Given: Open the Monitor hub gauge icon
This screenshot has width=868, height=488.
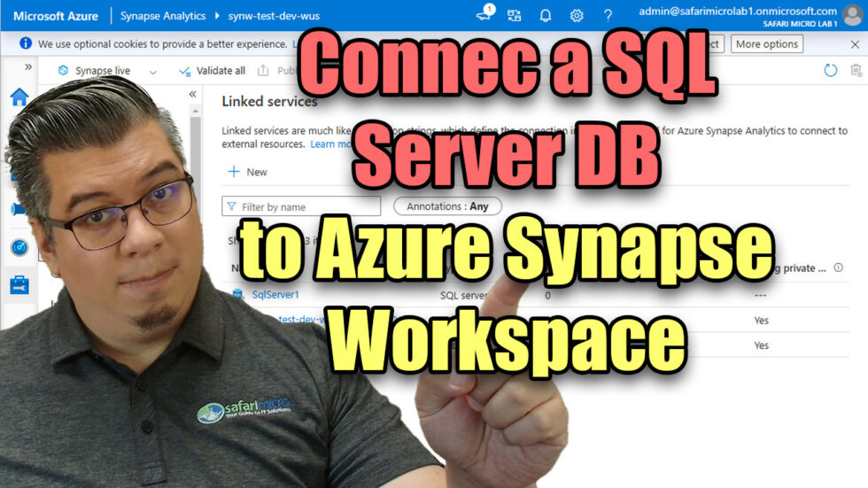Looking at the screenshot, I should coord(19,247).
